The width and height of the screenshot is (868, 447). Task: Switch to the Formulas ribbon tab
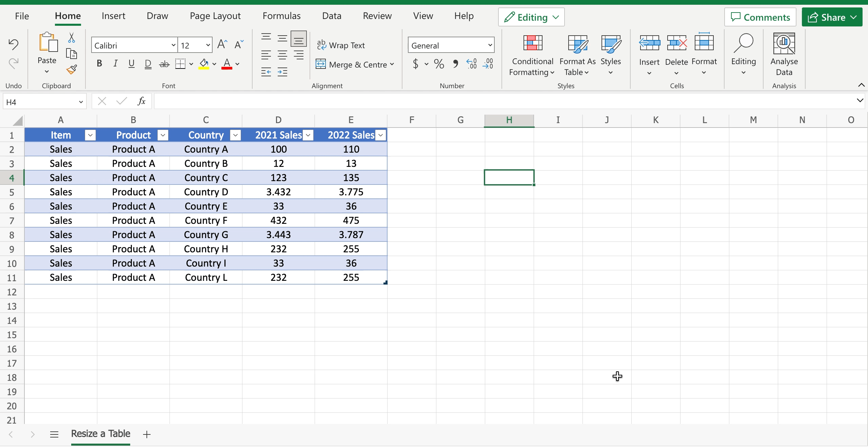[x=281, y=16]
